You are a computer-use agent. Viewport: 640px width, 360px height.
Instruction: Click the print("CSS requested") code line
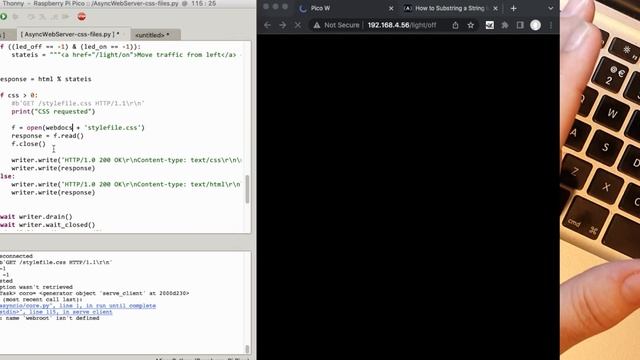[x=53, y=111]
